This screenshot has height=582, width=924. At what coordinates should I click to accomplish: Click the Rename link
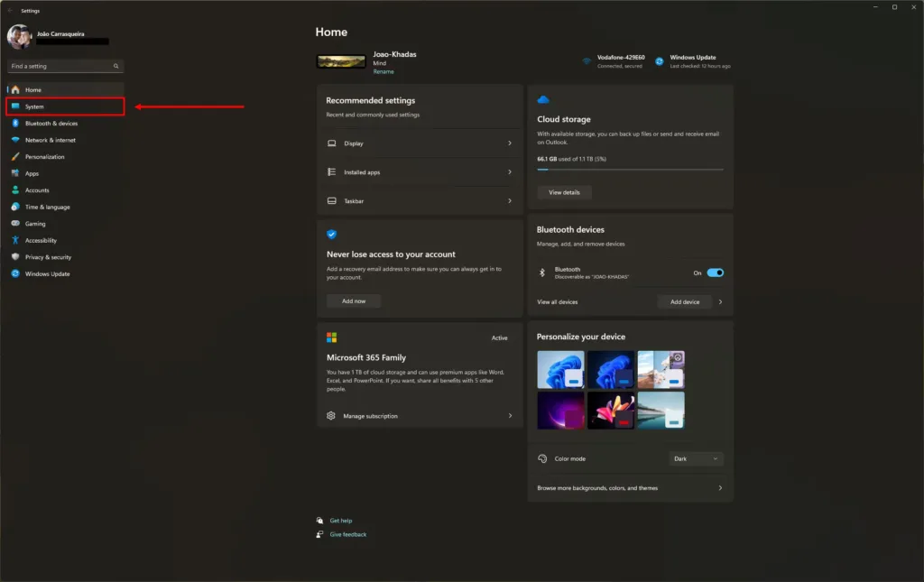point(383,72)
